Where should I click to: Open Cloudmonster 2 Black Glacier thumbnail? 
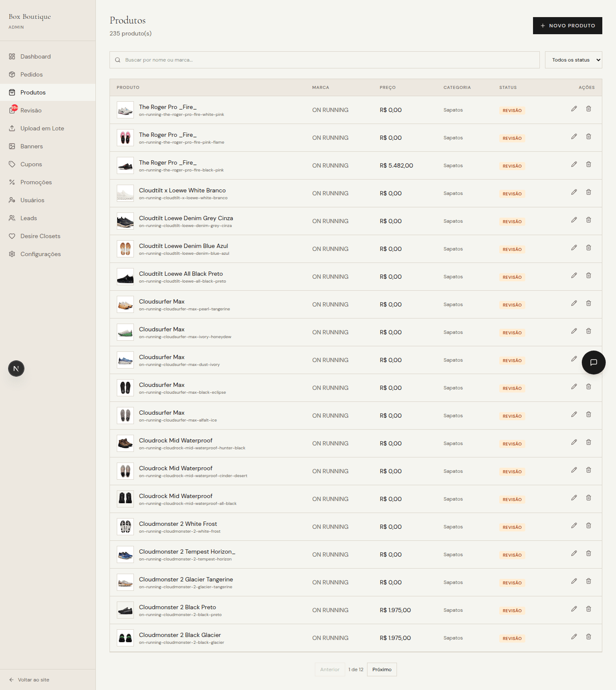125,638
